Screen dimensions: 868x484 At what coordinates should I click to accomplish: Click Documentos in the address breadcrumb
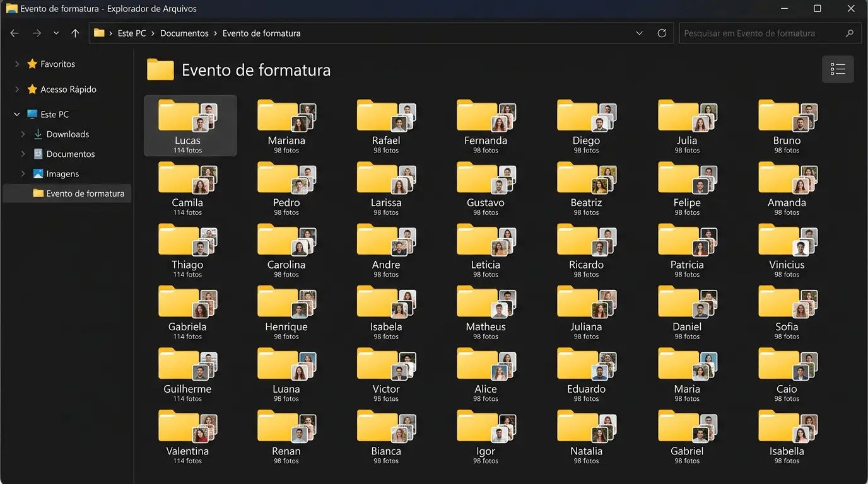coord(184,33)
